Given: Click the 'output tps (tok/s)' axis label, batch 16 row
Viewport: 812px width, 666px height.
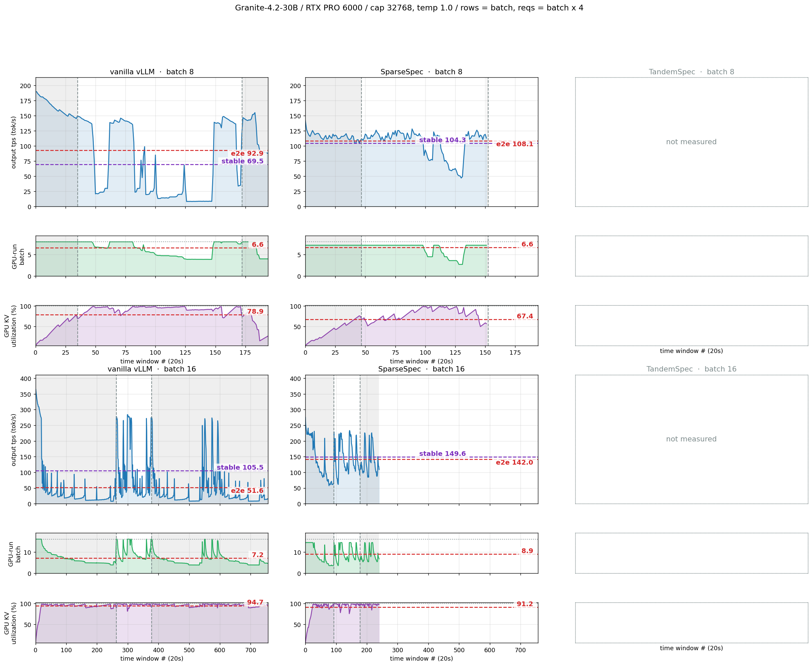Looking at the screenshot, I should coord(13,440).
